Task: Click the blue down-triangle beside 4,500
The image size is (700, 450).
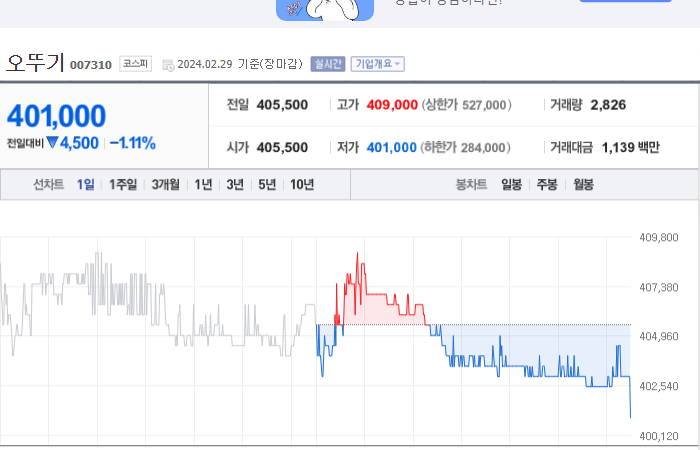Action: tap(52, 143)
